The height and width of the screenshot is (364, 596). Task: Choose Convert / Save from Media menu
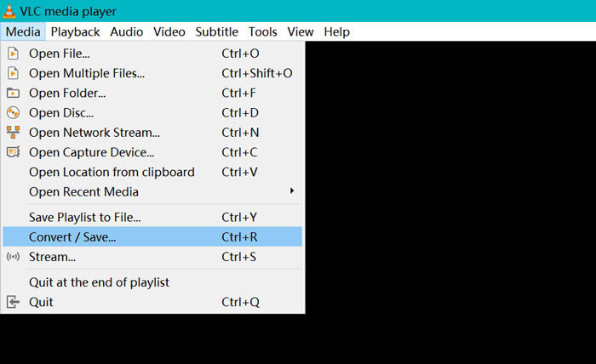pyautogui.click(x=72, y=237)
